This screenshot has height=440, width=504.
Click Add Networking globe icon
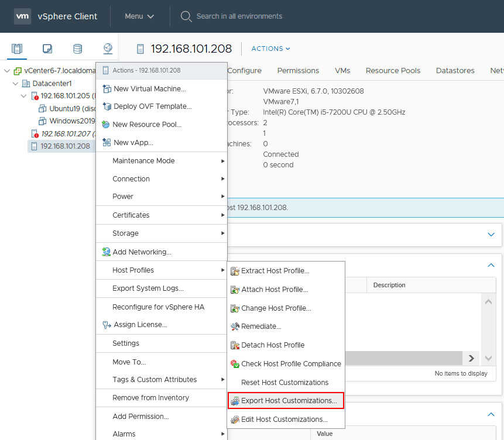point(106,252)
